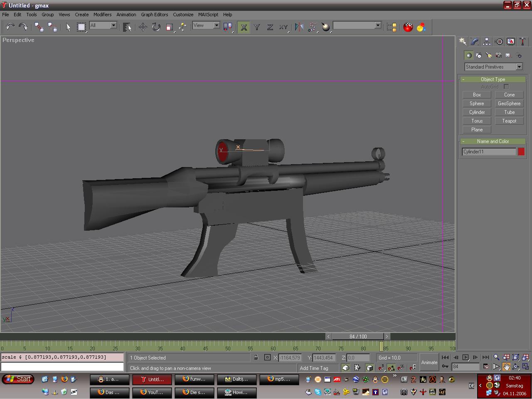Click the Align tool icon
The image size is (532, 399).
(x=325, y=27)
